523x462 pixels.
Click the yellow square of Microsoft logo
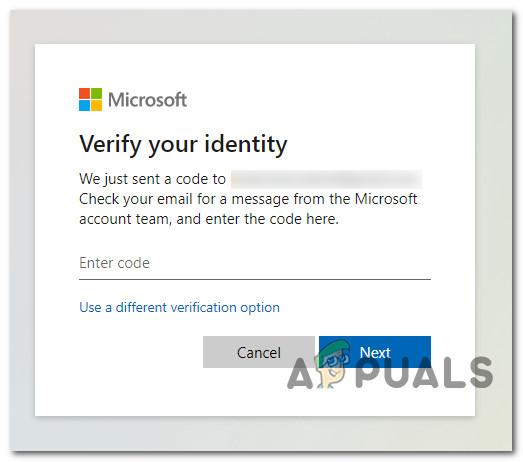(x=96, y=105)
